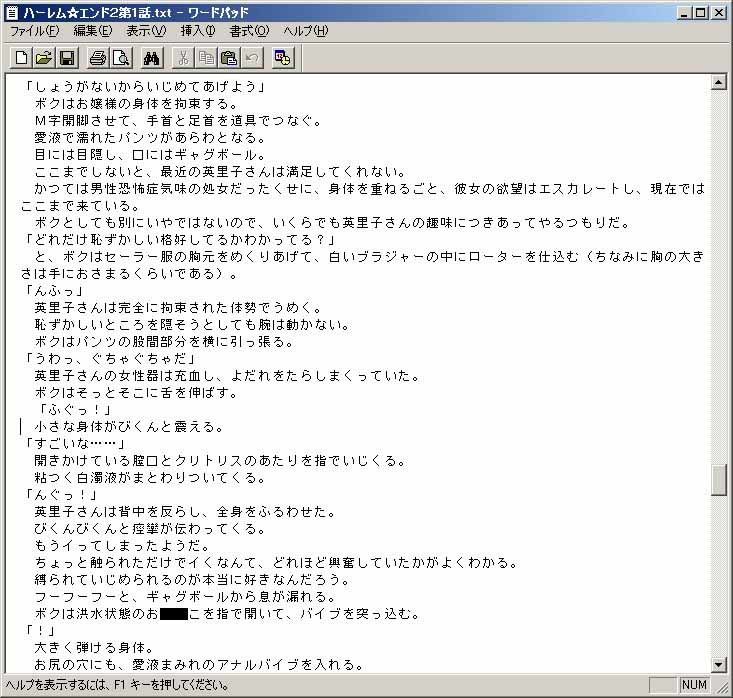Click the line containing only 「！」
The image size is (733, 698).
(39, 631)
